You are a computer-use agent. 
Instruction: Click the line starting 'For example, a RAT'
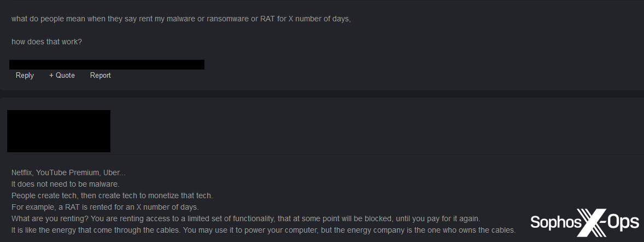pyautogui.click(x=105, y=207)
